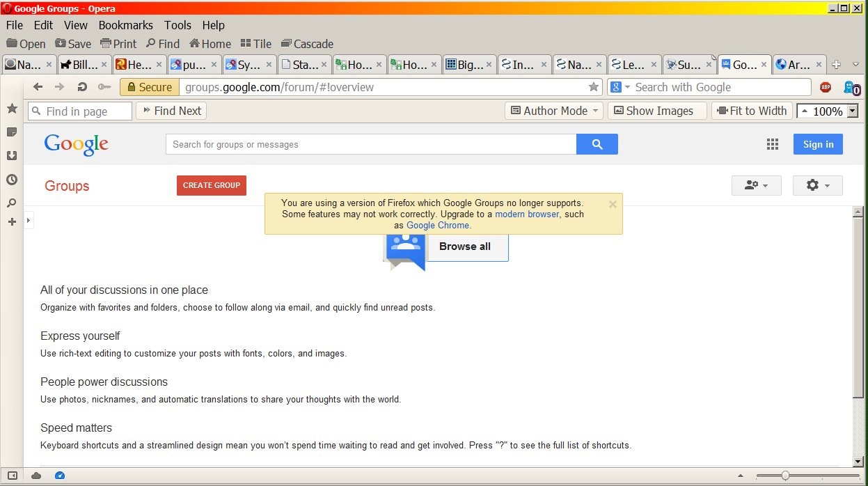
Task: Open the password wand key icon
Action: point(104,87)
